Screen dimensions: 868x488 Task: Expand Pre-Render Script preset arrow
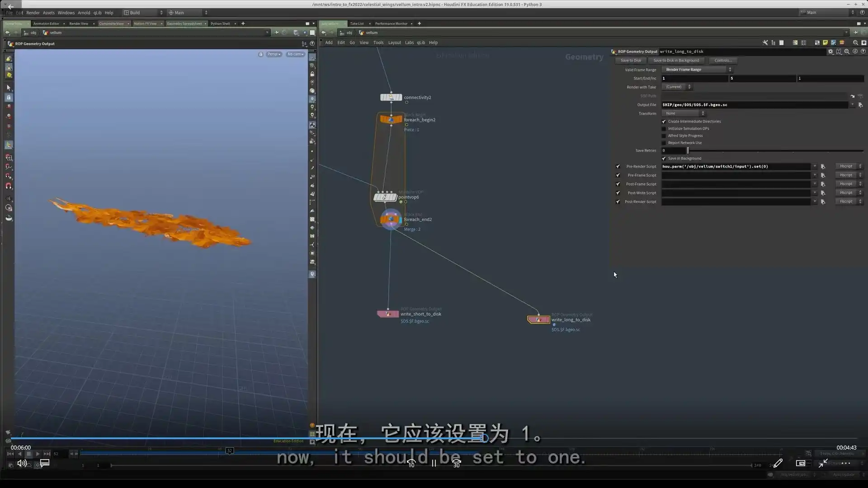(x=815, y=167)
